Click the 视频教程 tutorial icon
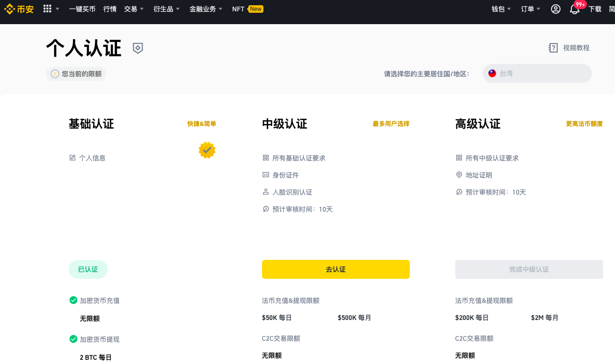The width and height of the screenshot is (615, 364). 553,48
